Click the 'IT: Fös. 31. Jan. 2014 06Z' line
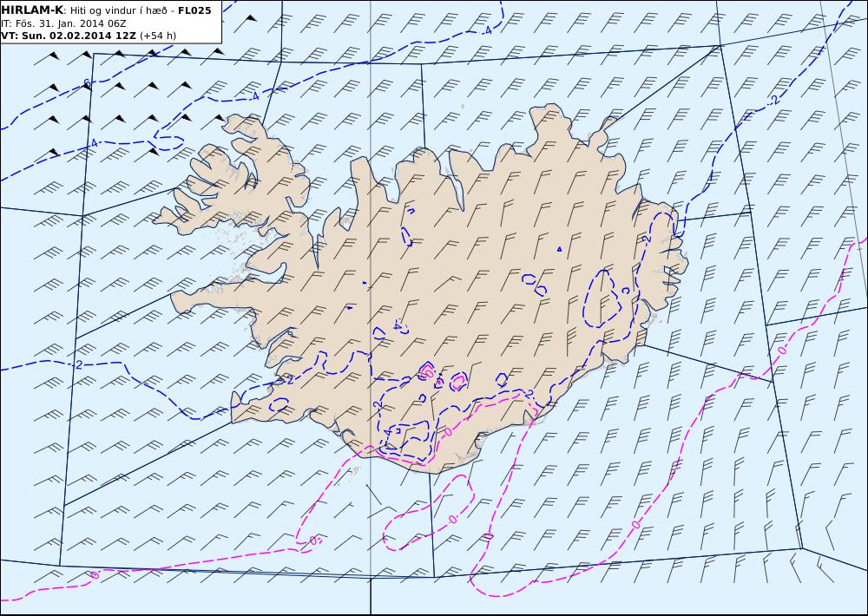 click(63, 23)
